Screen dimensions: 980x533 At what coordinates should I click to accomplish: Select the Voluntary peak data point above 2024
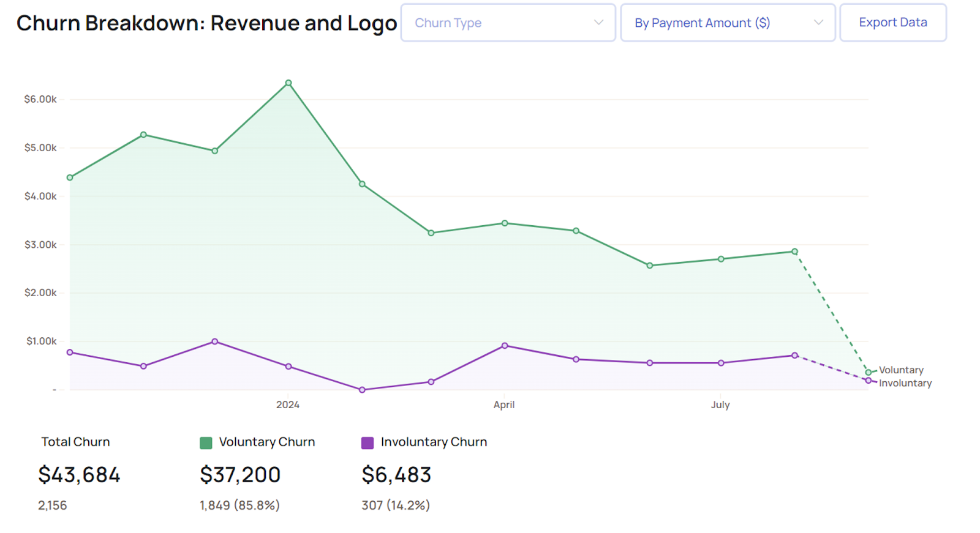click(288, 83)
